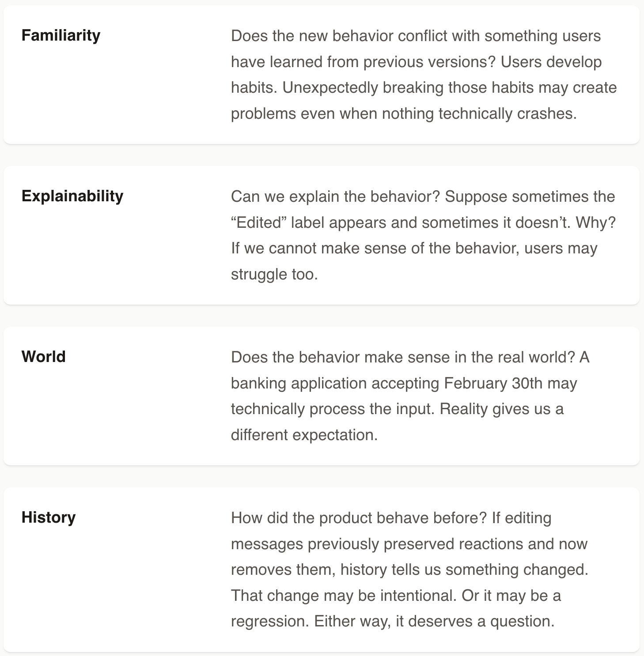This screenshot has height=656, width=644.
Task: Click the paragraph starting 'Can we explain the behavior?'
Action: tap(424, 235)
